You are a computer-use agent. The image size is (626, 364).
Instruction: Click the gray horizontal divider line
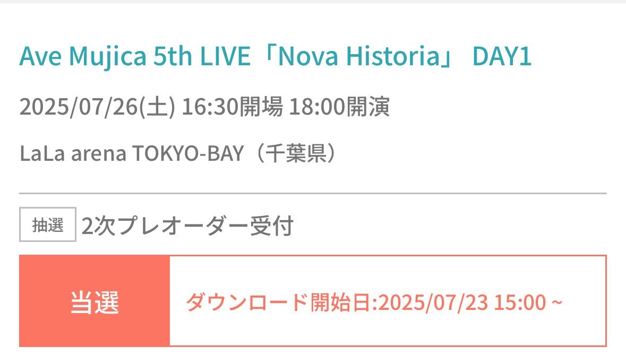coord(313,194)
